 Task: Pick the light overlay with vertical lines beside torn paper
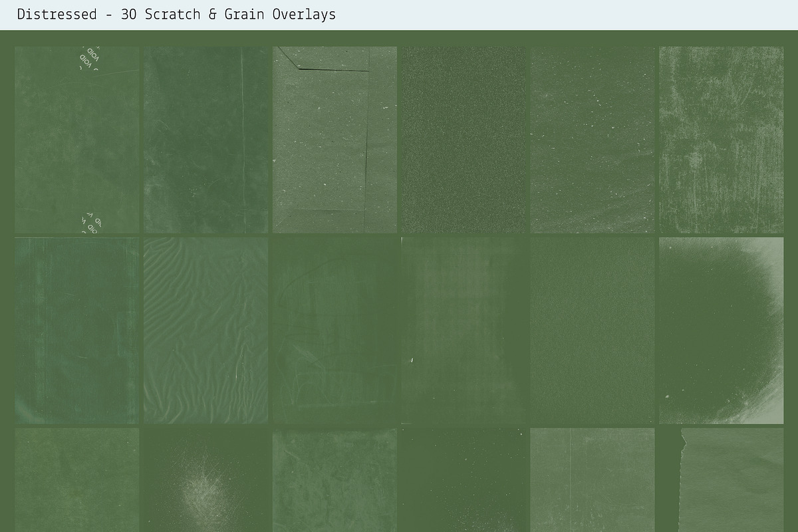tap(593, 480)
